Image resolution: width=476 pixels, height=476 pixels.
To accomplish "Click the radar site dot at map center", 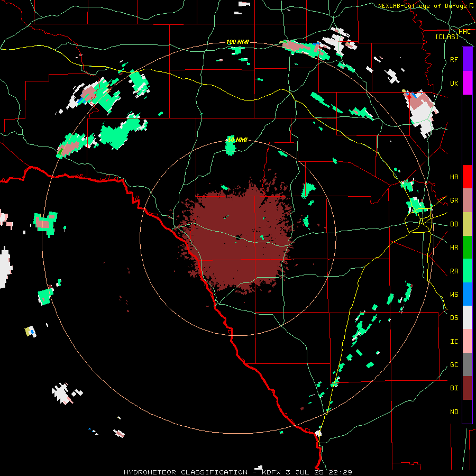I will click(x=238, y=237).
